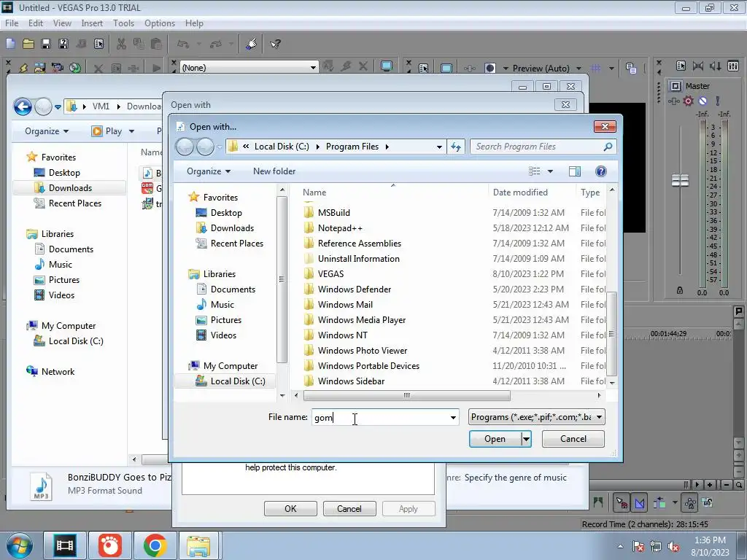Toggle the preview pane icon in Open with dialog
Viewport: 747px width, 560px height.
tap(575, 171)
